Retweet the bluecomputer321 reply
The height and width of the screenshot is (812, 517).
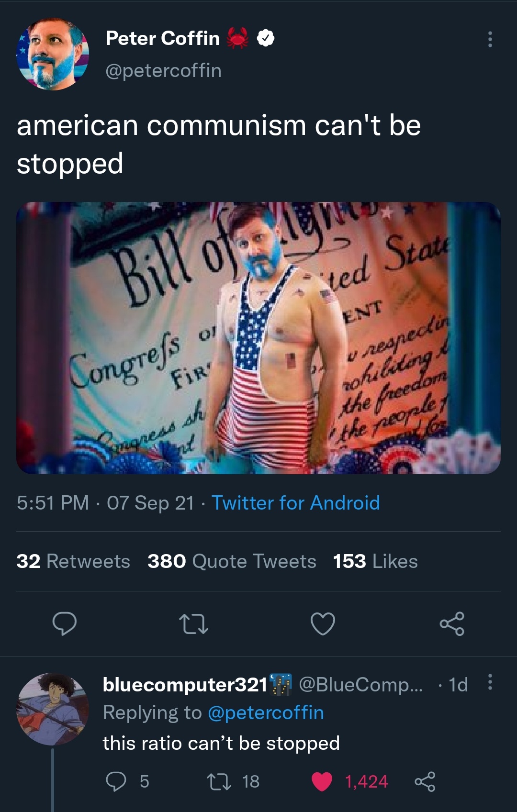219,782
